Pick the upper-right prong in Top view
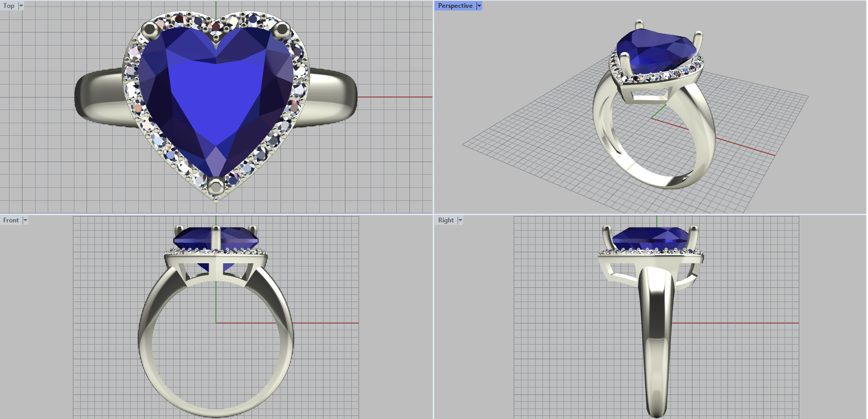Image resolution: width=868 pixels, height=419 pixels. [x=282, y=30]
